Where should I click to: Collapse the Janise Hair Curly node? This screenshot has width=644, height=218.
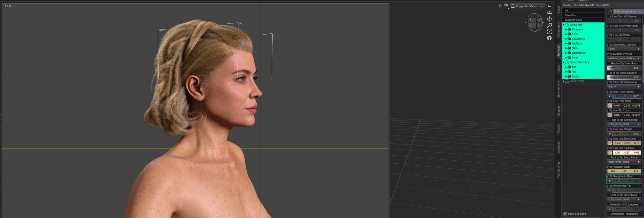(x=563, y=62)
